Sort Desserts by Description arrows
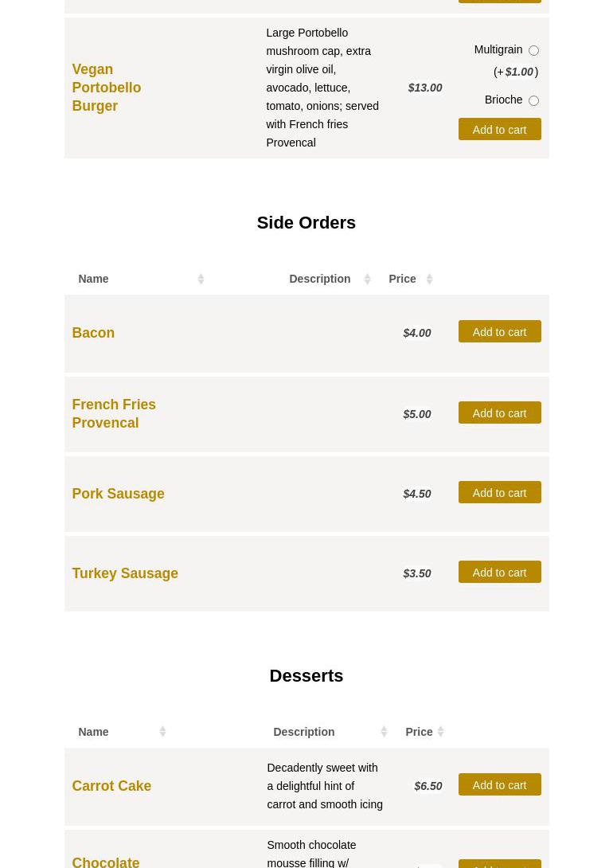This screenshot has width=613, height=868. (384, 732)
